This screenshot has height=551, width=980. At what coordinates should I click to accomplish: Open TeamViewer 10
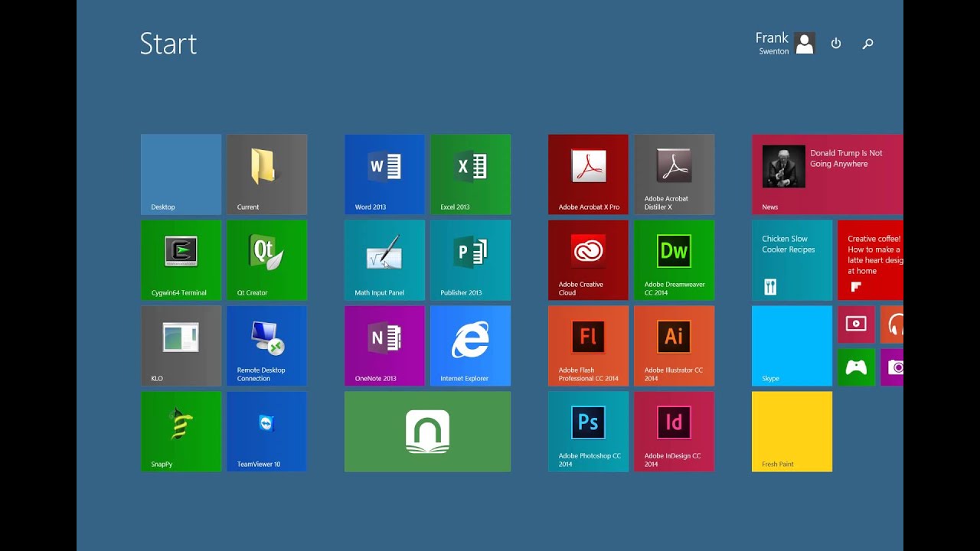point(266,432)
